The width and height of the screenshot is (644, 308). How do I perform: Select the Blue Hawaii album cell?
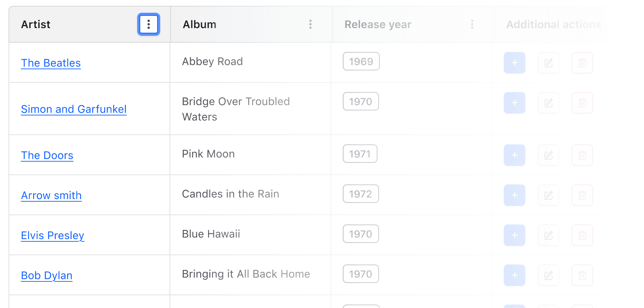point(211,234)
